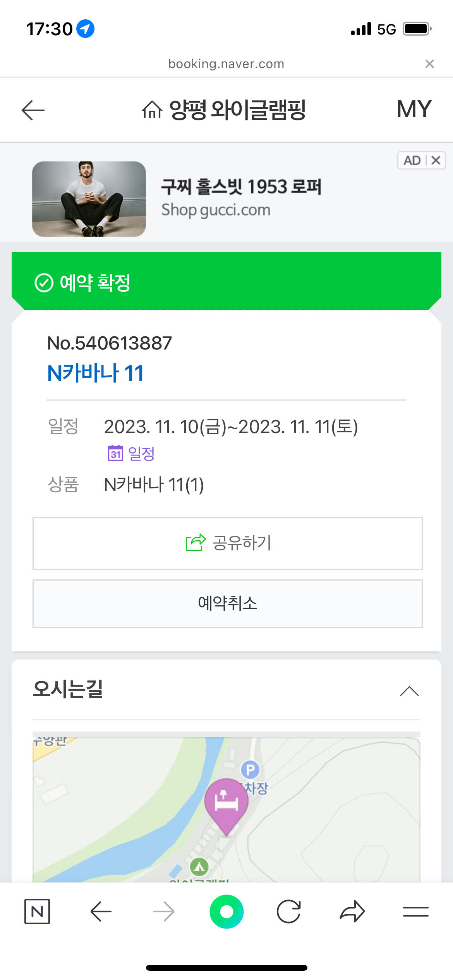Close the booking.naver.com web view
This screenshot has width=453, height=980.
click(429, 64)
